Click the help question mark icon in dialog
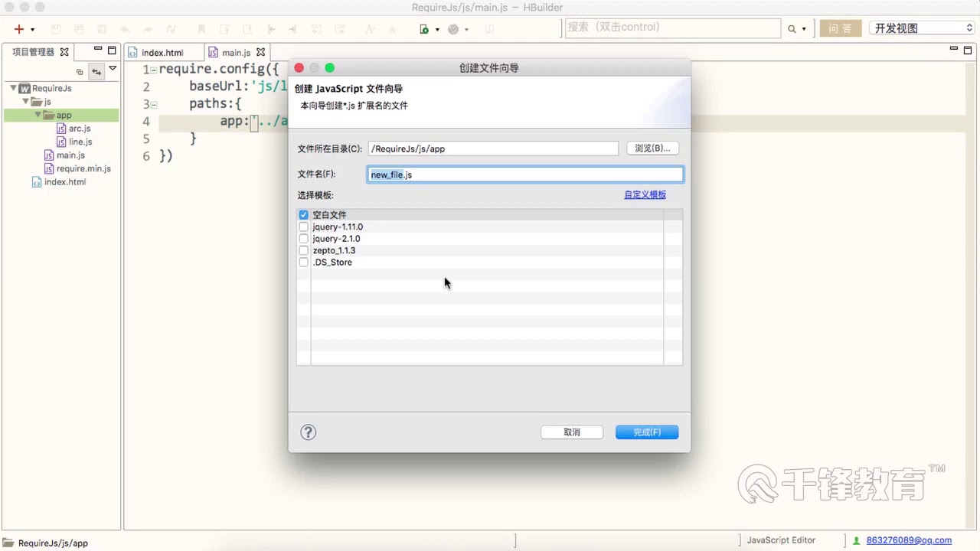Screen dimensions: 980x551 tap(308, 432)
